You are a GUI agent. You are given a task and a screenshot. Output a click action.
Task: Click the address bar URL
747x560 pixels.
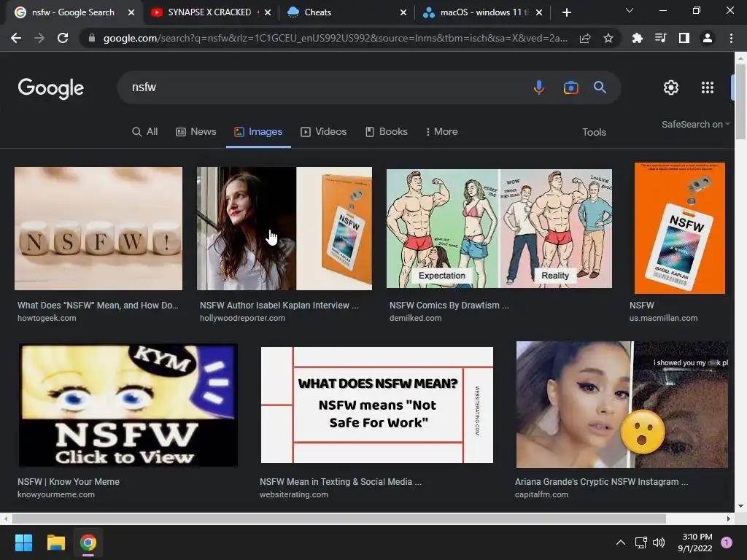pyautogui.click(x=335, y=38)
